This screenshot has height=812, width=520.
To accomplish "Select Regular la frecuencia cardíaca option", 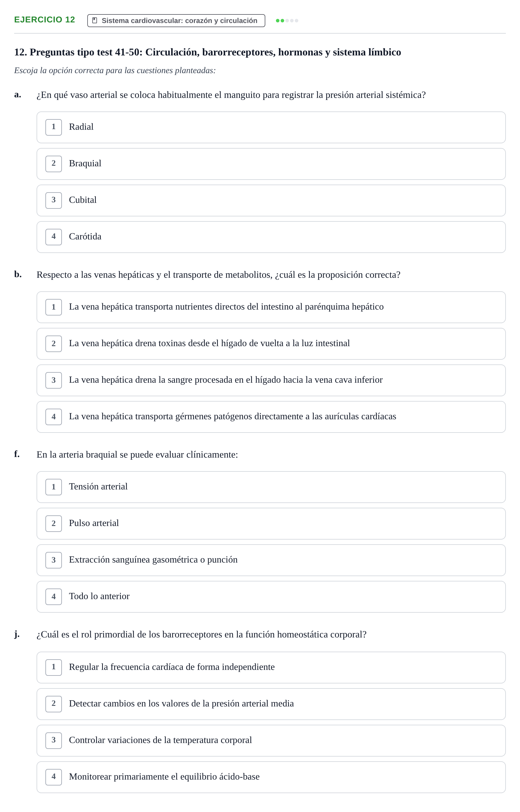I will tap(271, 668).
